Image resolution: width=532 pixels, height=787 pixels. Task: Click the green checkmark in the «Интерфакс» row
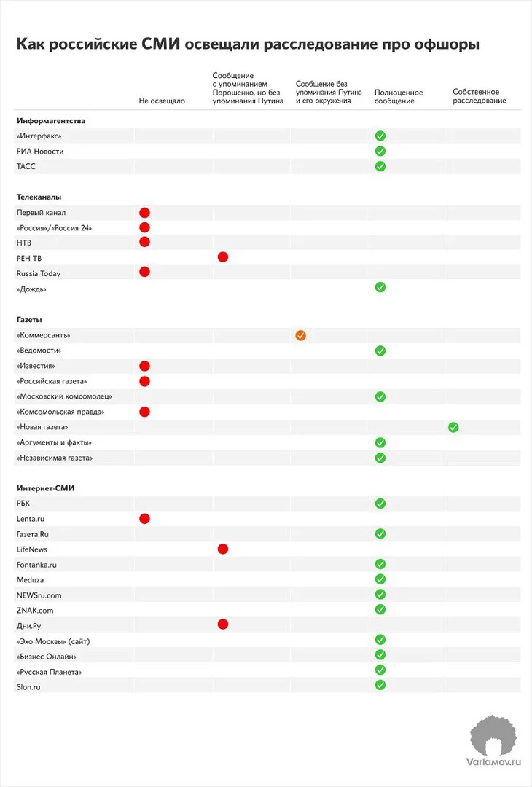click(380, 136)
